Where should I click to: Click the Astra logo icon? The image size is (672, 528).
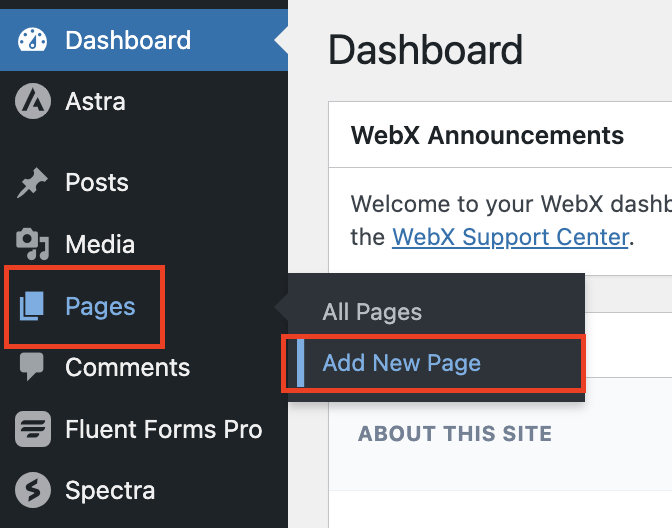(33, 101)
